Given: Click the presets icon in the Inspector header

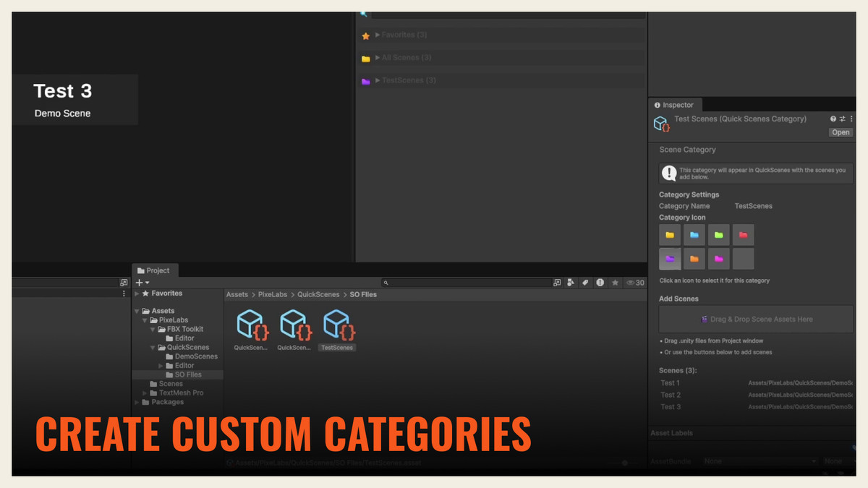Looking at the screenshot, I should [x=842, y=119].
